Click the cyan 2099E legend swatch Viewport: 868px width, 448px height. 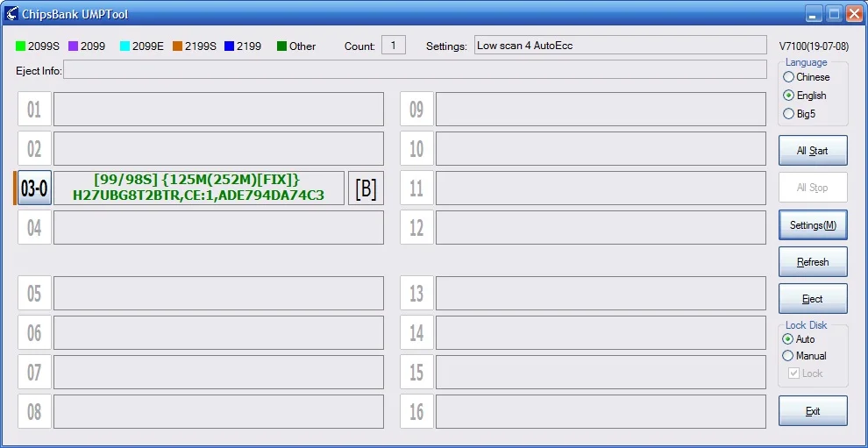point(125,46)
